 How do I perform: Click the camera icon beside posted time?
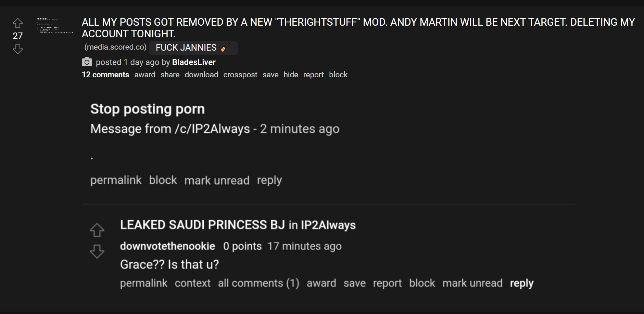pyautogui.click(x=87, y=62)
